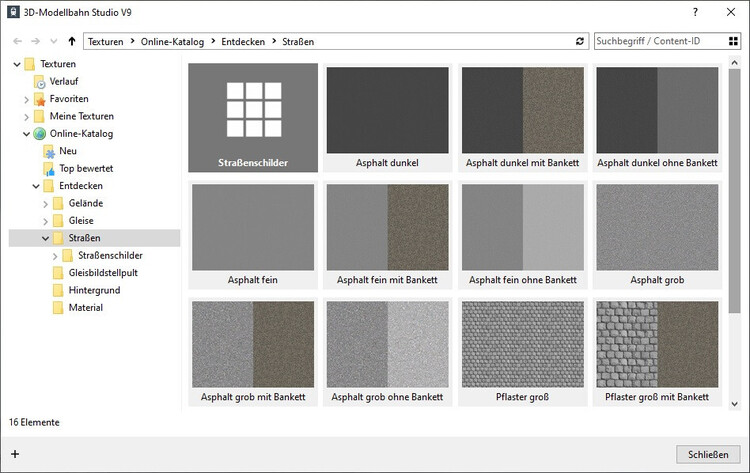Screen dimensions: 750x473
Task: Click the refresh icon in the address bar
Action: (580, 42)
